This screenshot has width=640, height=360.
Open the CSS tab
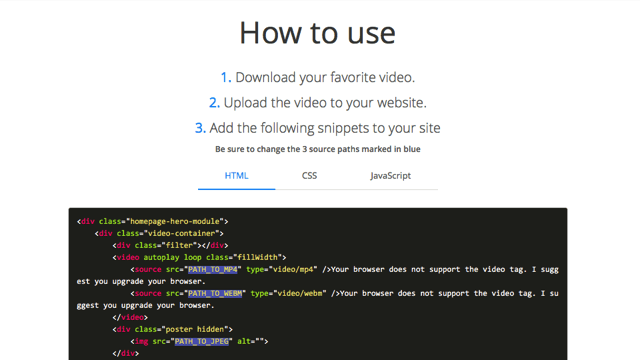309,176
